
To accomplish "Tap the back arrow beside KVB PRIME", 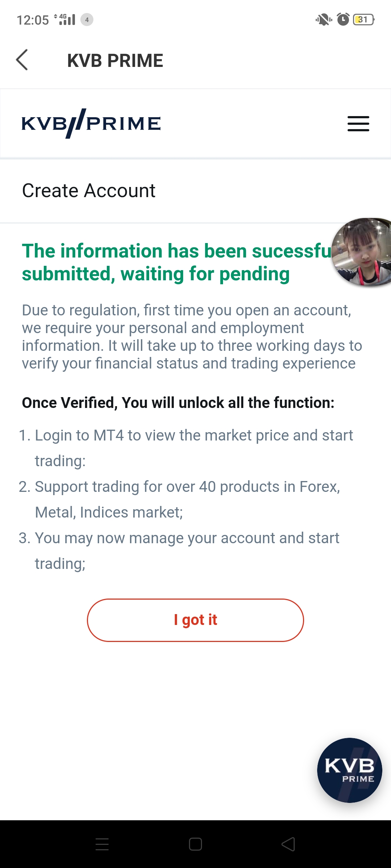I will (x=22, y=60).
